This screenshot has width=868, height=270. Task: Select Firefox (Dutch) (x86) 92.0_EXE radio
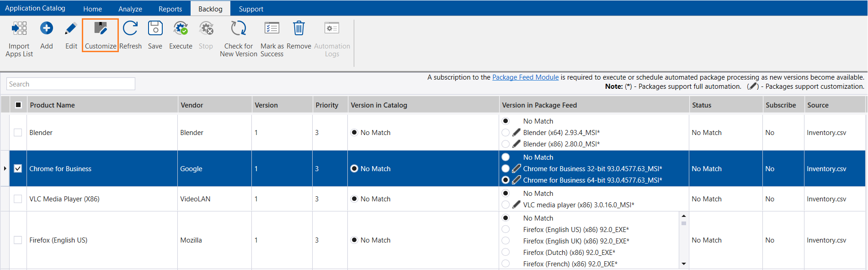pos(506,252)
